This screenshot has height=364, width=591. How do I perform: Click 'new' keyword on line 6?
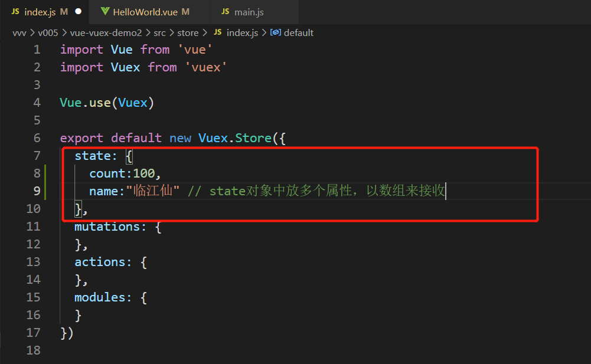(180, 138)
